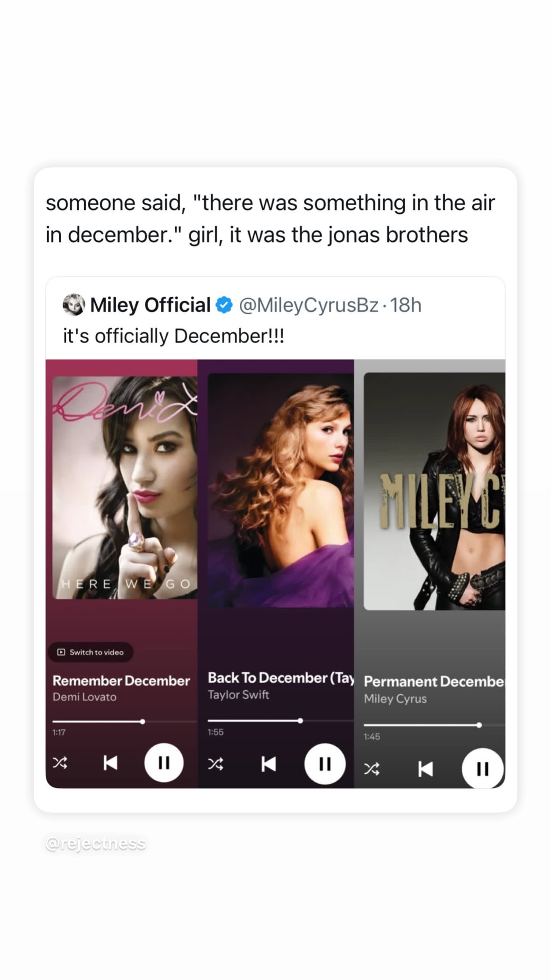Open the Taylor Swift album cover image
This screenshot has height=980, width=551.
(280, 490)
